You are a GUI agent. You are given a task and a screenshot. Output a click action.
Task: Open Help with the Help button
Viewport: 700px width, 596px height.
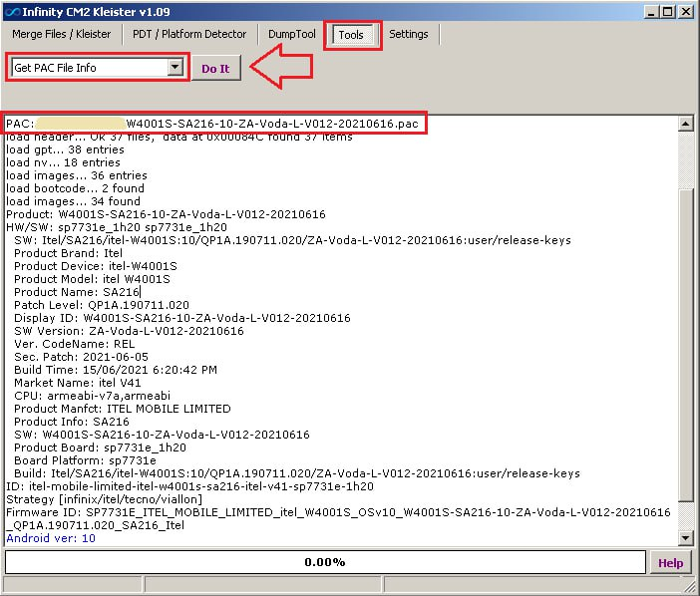(670, 562)
